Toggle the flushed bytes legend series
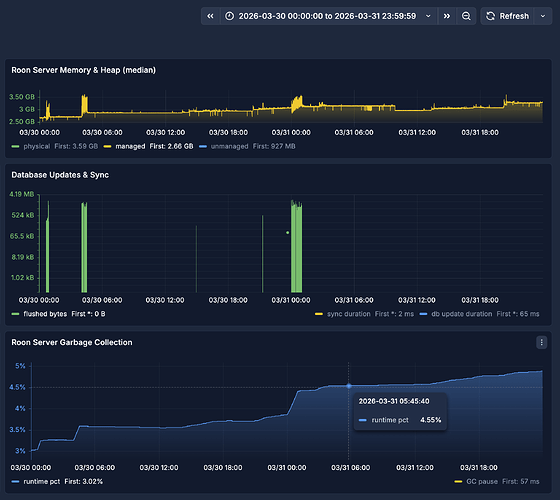 [x=45, y=314]
